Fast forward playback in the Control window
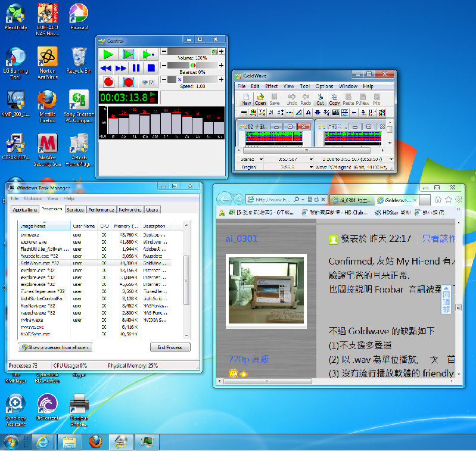This screenshot has width=476, height=451. 120,68
